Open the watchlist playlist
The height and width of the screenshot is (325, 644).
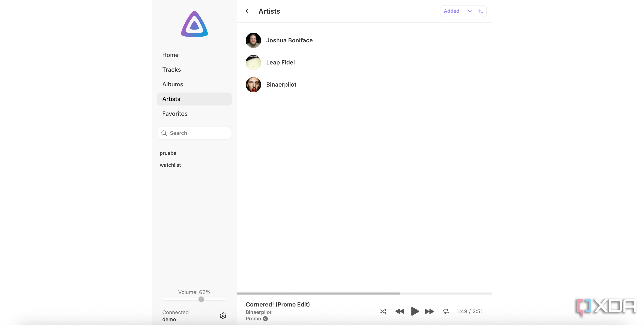[x=170, y=165]
